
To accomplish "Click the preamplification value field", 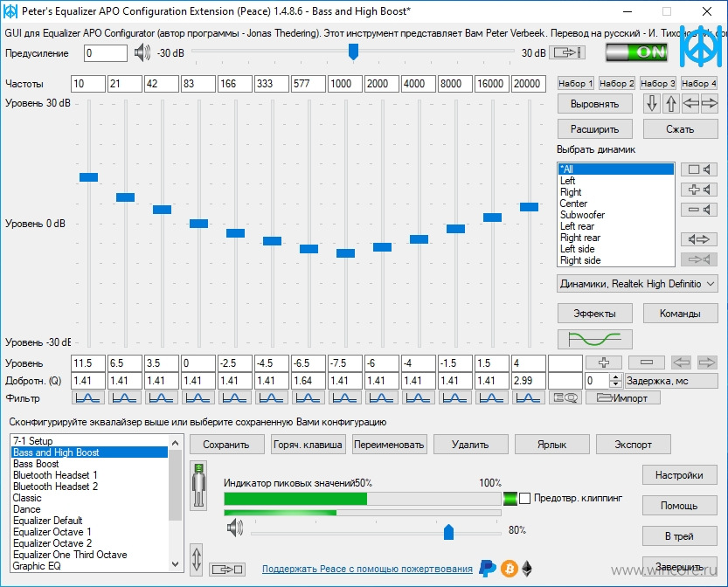I will pos(106,53).
